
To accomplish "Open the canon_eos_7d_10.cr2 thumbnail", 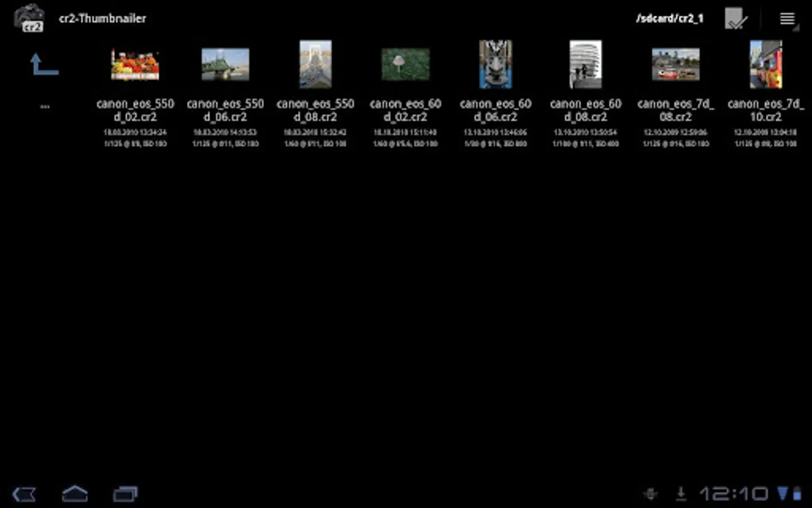I will point(766,64).
